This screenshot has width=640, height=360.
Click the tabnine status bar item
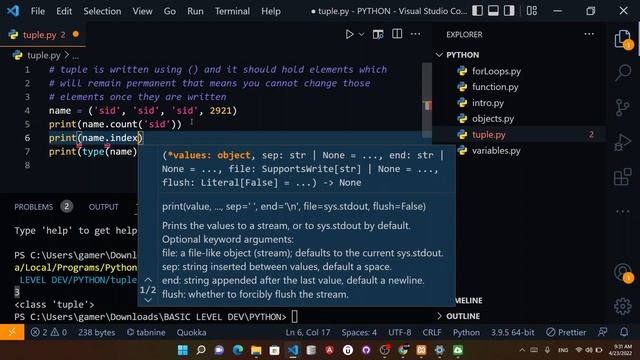click(146, 332)
